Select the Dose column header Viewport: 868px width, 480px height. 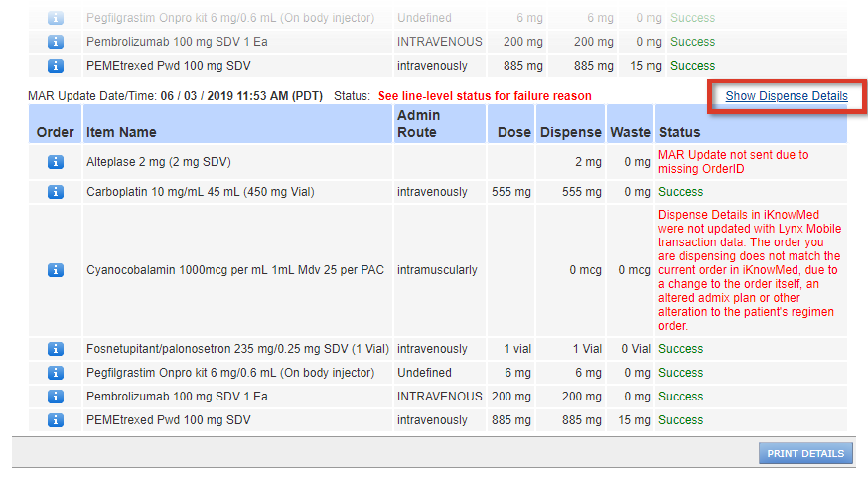coord(513,132)
